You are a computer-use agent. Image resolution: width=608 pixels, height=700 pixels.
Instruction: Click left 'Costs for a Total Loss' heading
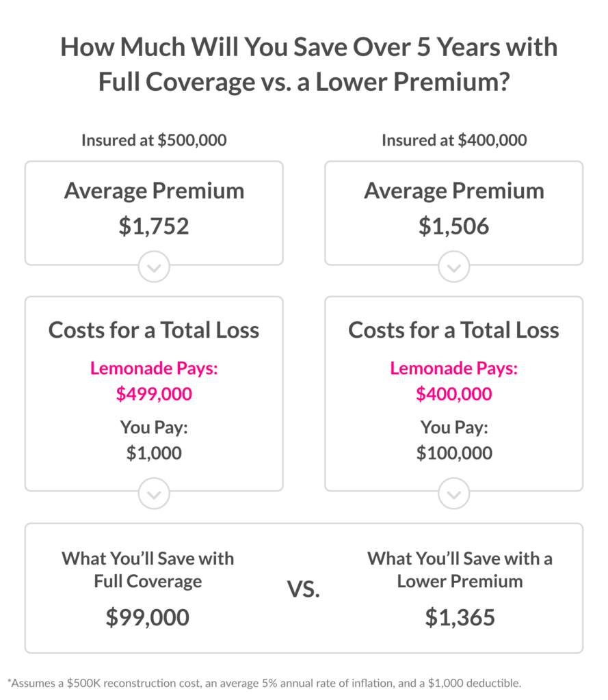(154, 330)
